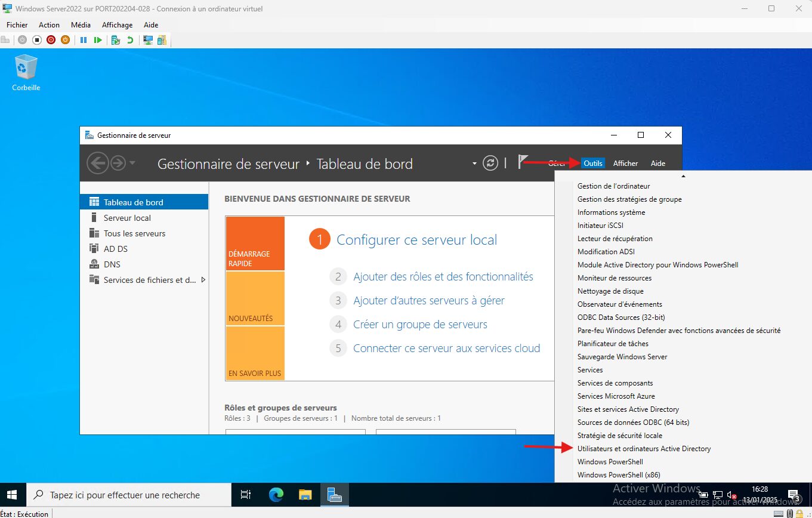The width and height of the screenshot is (812, 518).
Task: Open the notifications flag icon
Action: pos(523,162)
